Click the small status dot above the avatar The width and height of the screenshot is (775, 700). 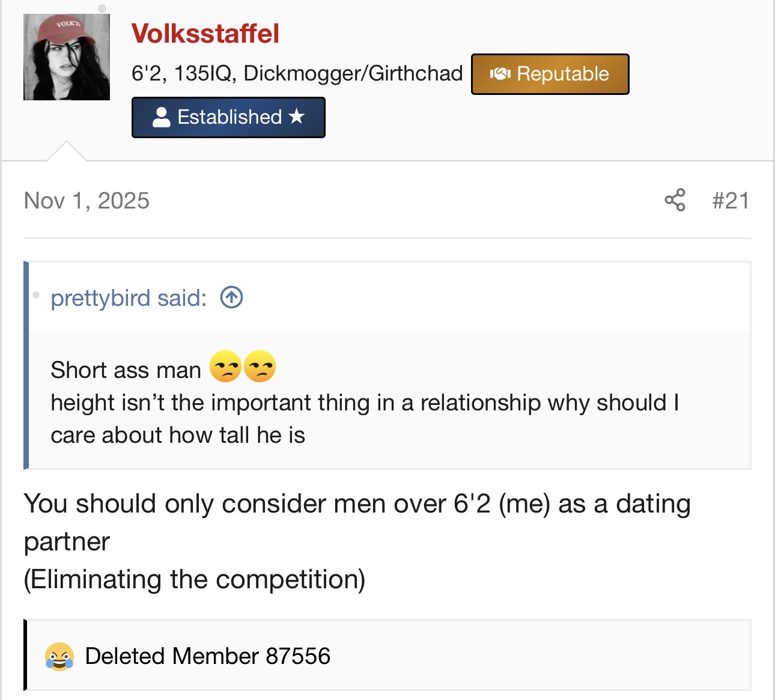pyautogui.click(x=102, y=8)
